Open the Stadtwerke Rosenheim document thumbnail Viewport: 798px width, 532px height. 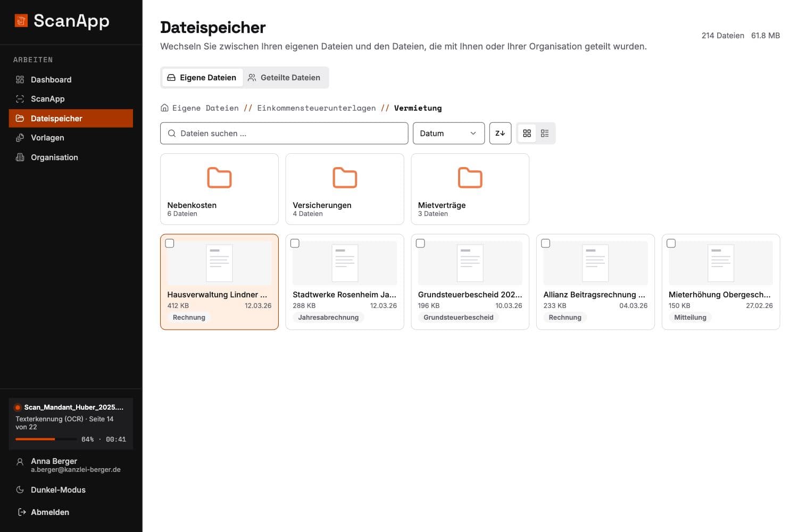coord(345,263)
